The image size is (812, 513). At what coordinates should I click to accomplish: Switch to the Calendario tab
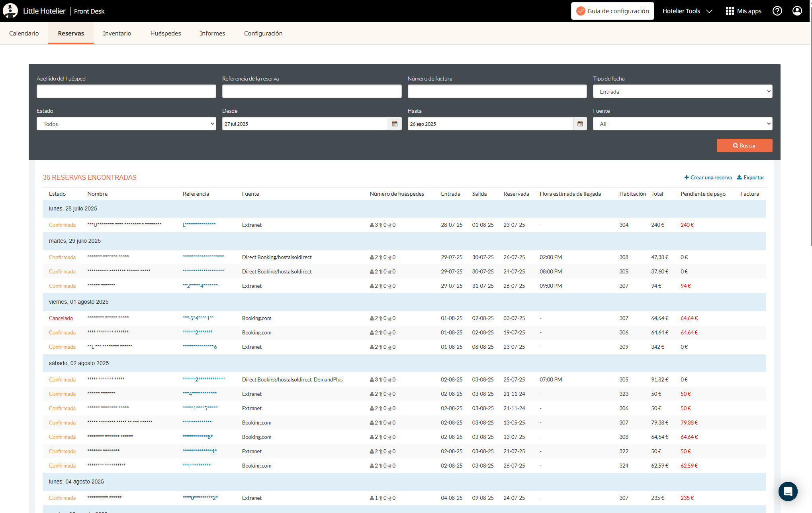point(24,33)
